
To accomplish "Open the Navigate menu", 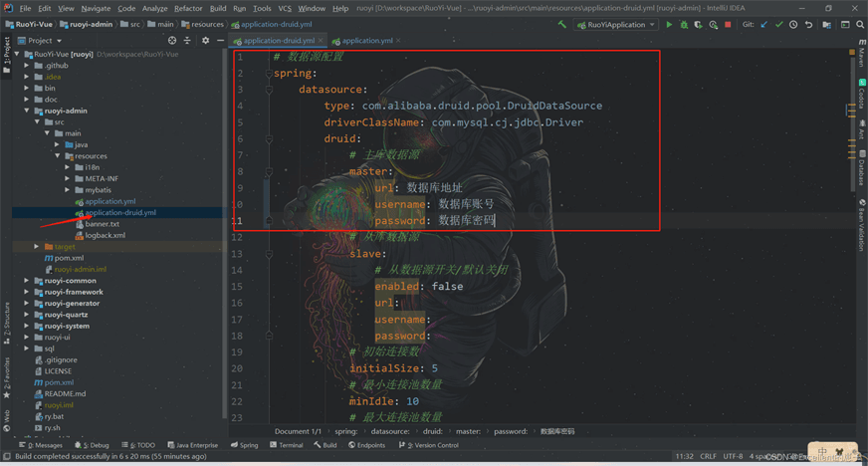I will point(96,8).
